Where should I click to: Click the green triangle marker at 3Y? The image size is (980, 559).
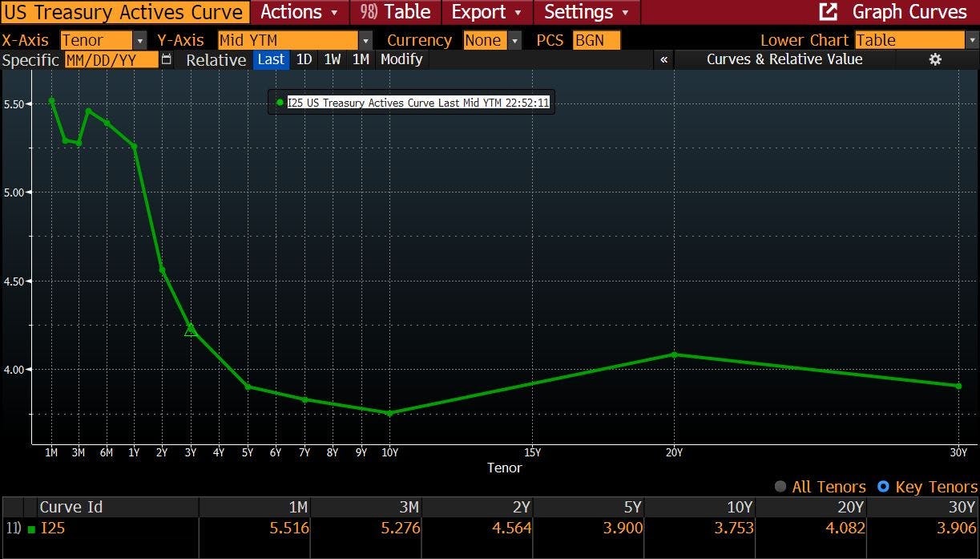[x=190, y=330]
